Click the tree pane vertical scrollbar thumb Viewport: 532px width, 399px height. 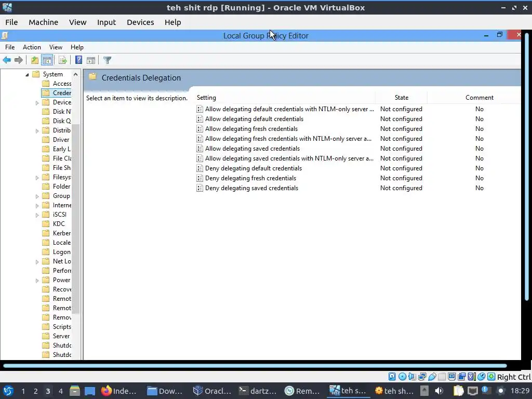pyautogui.click(x=76, y=219)
